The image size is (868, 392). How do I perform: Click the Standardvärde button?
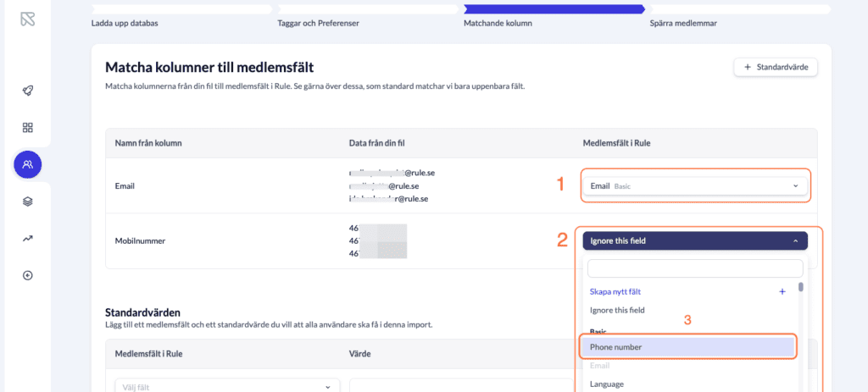tap(775, 67)
